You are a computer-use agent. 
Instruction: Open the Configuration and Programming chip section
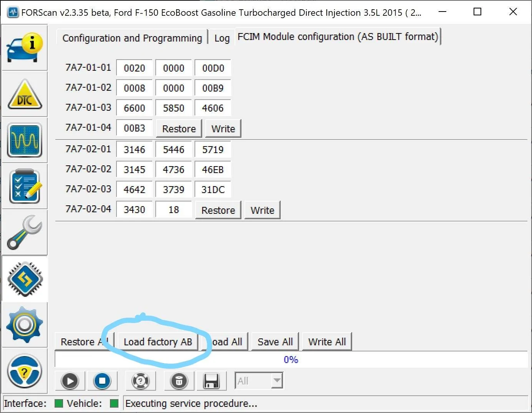(x=25, y=279)
